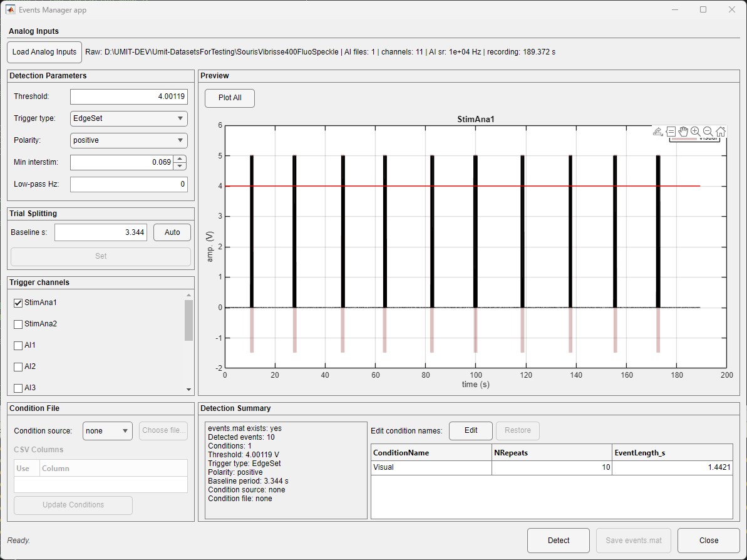Click Edit condition names button

pos(471,430)
